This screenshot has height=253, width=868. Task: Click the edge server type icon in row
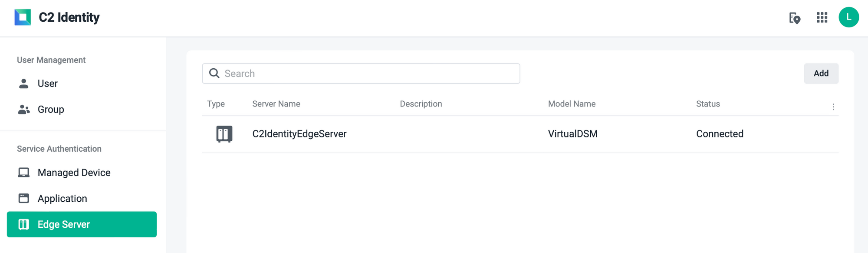coord(224,134)
